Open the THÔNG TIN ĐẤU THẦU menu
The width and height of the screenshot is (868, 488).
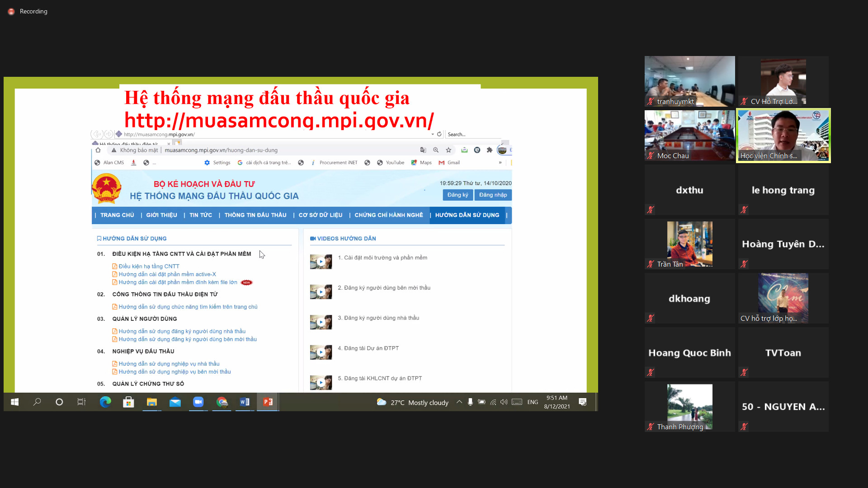click(x=255, y=215)
